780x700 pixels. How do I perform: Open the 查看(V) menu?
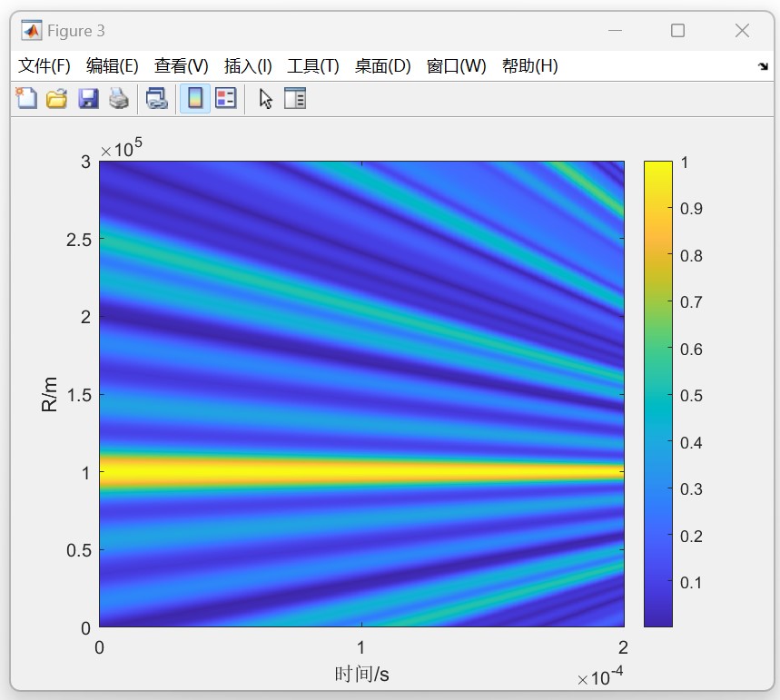pos(181,65)
